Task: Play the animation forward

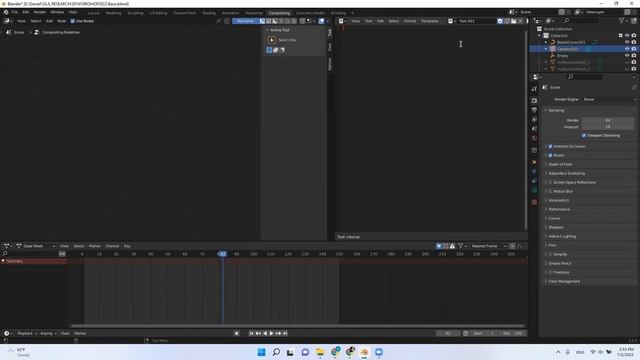Action: [x=271, y=333]
